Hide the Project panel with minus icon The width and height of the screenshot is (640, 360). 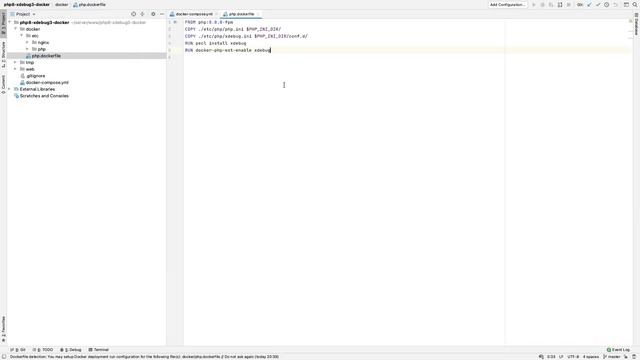click(162, 14)
